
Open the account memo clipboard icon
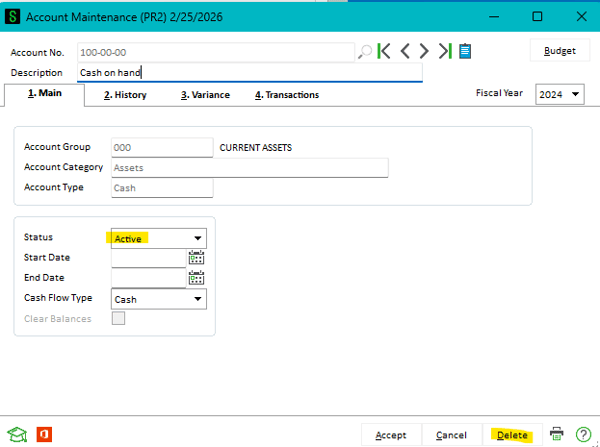coord(465,51)
